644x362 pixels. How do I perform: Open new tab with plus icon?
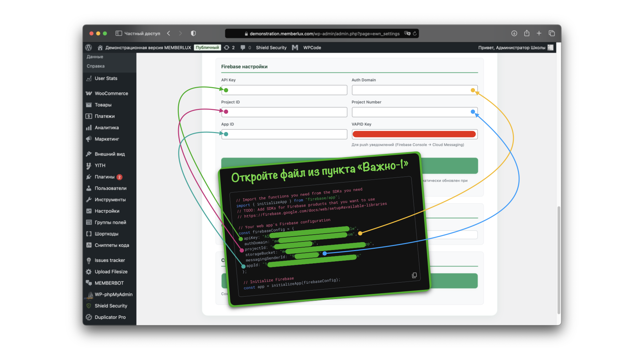pos(539,33)
